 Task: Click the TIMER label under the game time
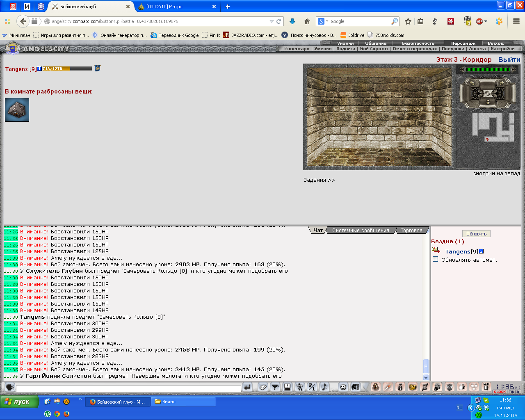(514, 392)
